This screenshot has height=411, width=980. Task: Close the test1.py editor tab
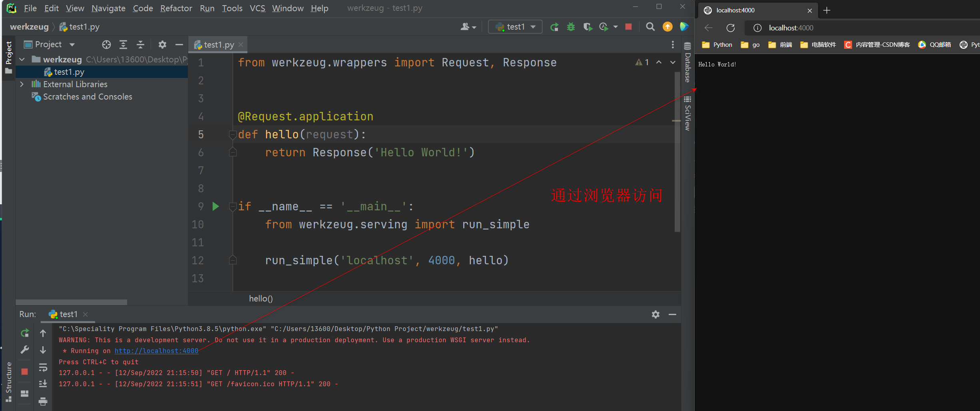[241, 45]
